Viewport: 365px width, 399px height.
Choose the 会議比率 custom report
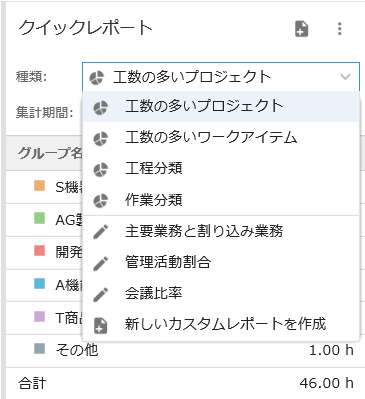click(221, 294)
